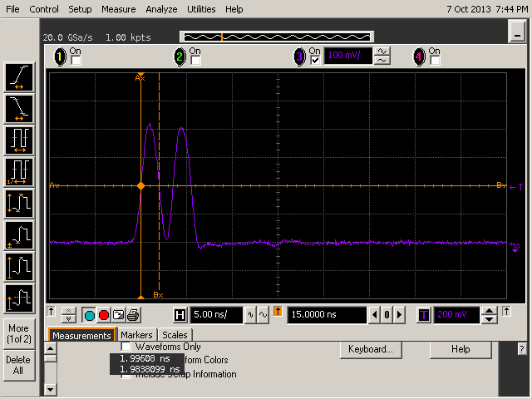This screenshot has height=399, width=532.
Task: Click the Delete All button
Action: (18, 365)
